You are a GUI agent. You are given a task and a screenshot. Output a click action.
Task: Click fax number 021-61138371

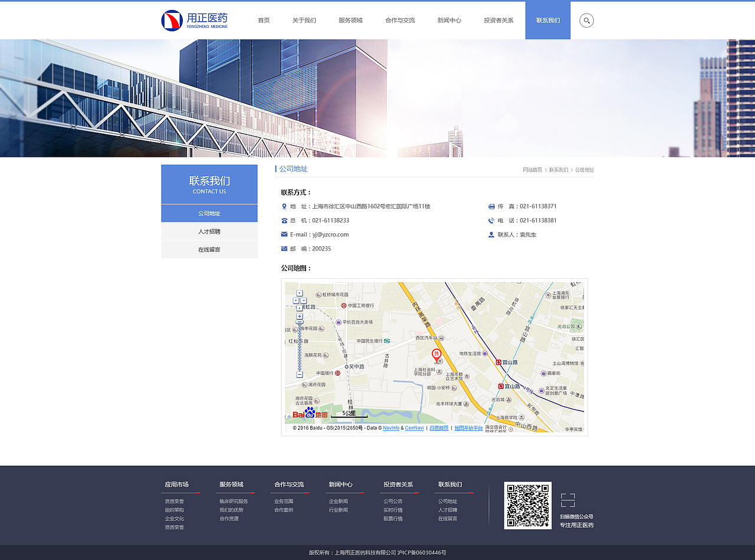[x=538, y=206]
